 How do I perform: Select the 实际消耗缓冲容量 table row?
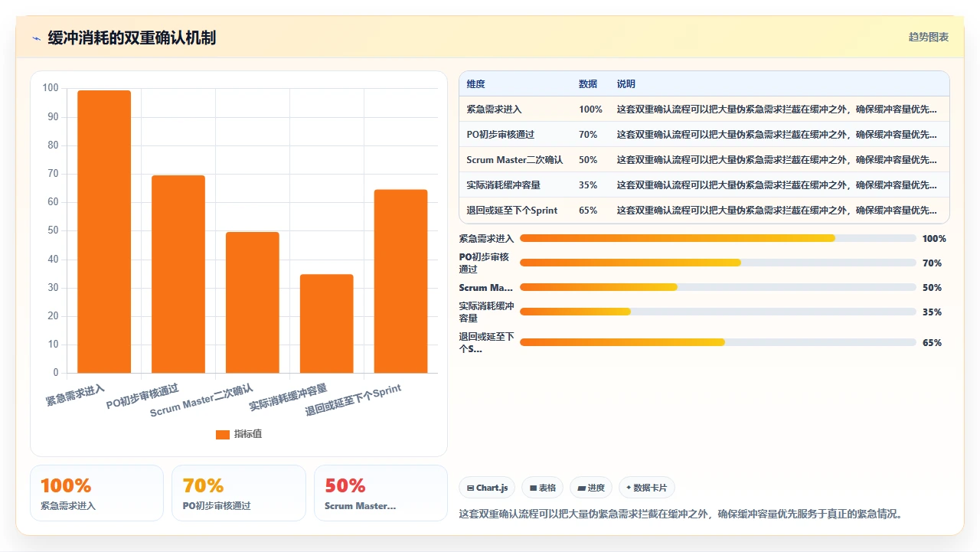pos(704,185)
